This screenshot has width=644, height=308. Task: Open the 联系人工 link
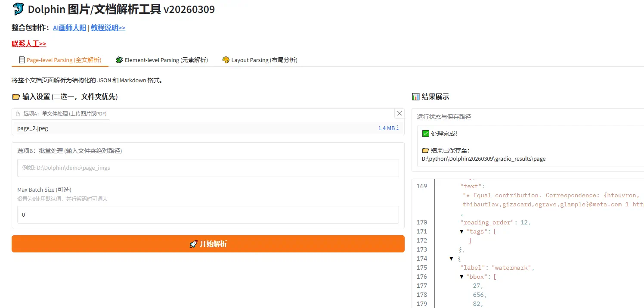29,44
